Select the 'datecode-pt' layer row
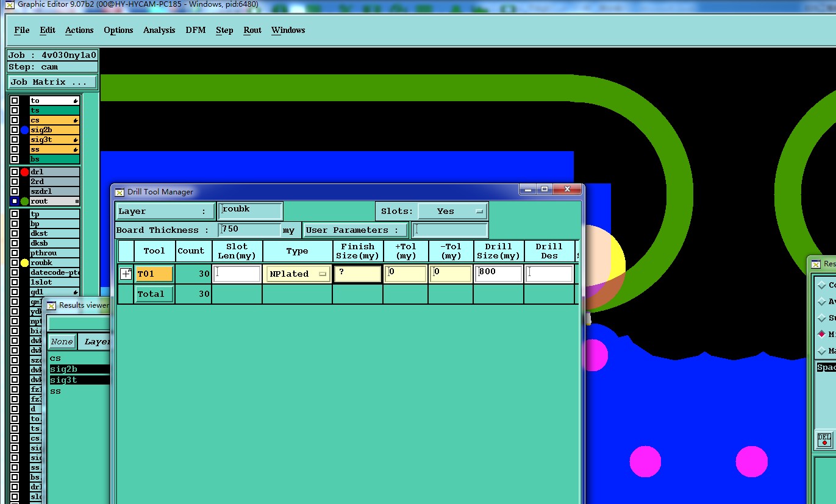Viewport: 836px width, 504px height. (55, 272)
